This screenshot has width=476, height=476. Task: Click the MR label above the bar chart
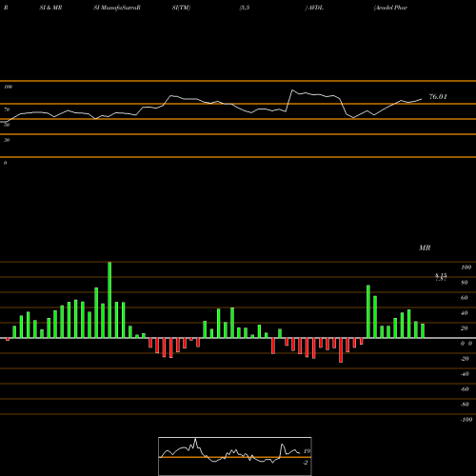[425, 248]
